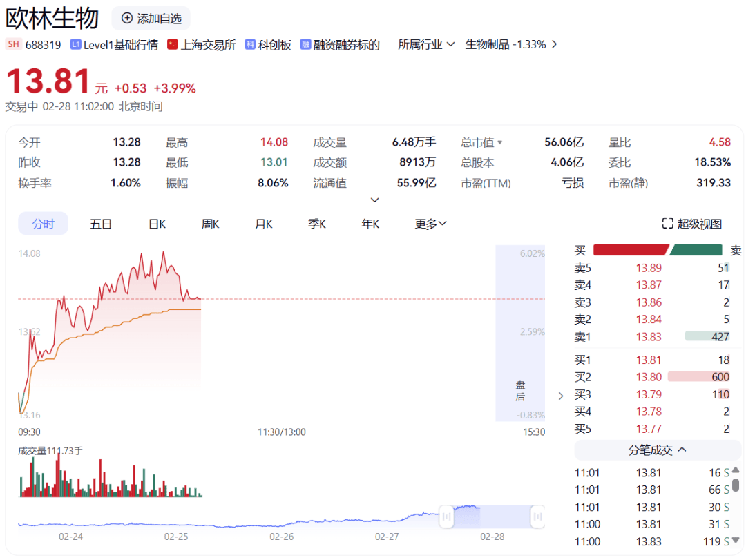Expand more stock metrics chevron
This screenshot has height=560, width=746.
coord(375,200)
